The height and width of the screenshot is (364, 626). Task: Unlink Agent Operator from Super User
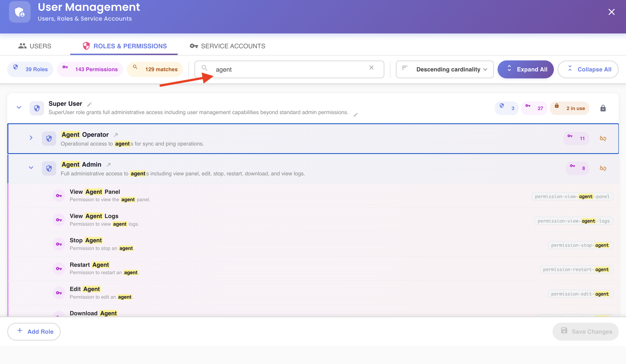603,138
